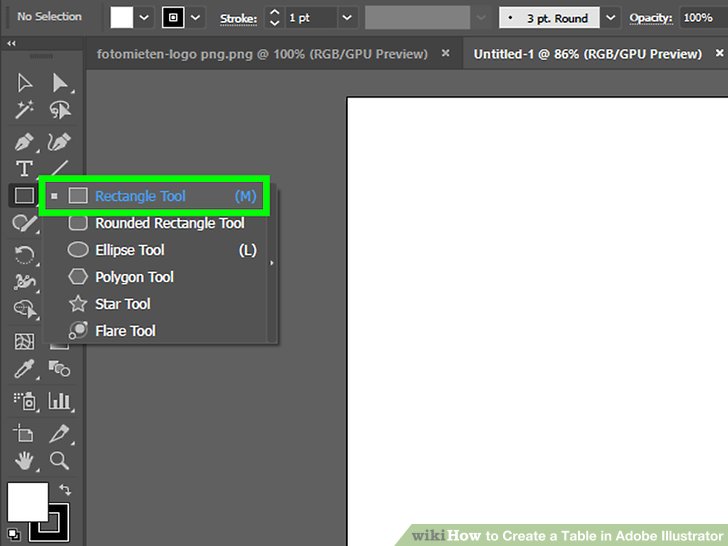Screen dimensions: 728x546
Task: Swap fill and stroke colors
Action: [x=66, y=490]
